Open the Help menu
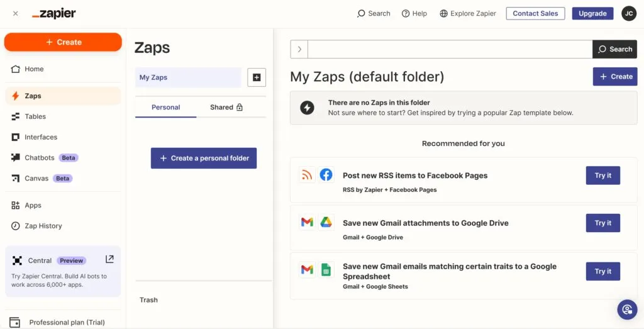The image size is (644, 329). (x=414, y=14)
